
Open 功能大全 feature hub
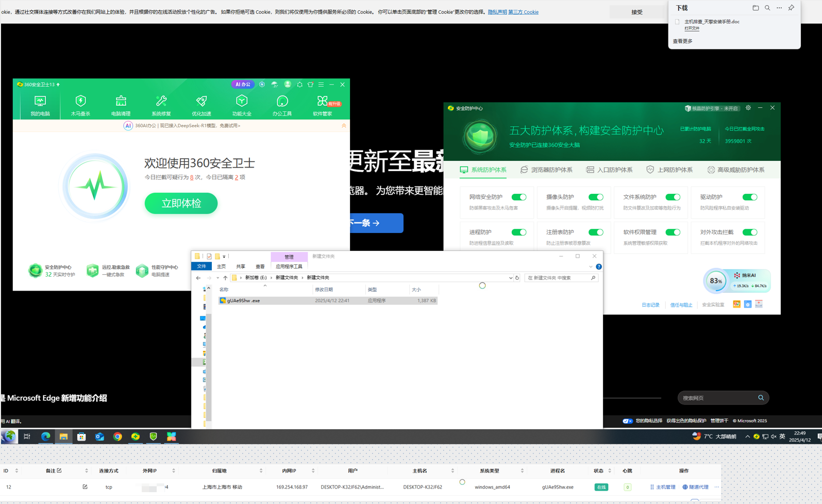[242, 106]
